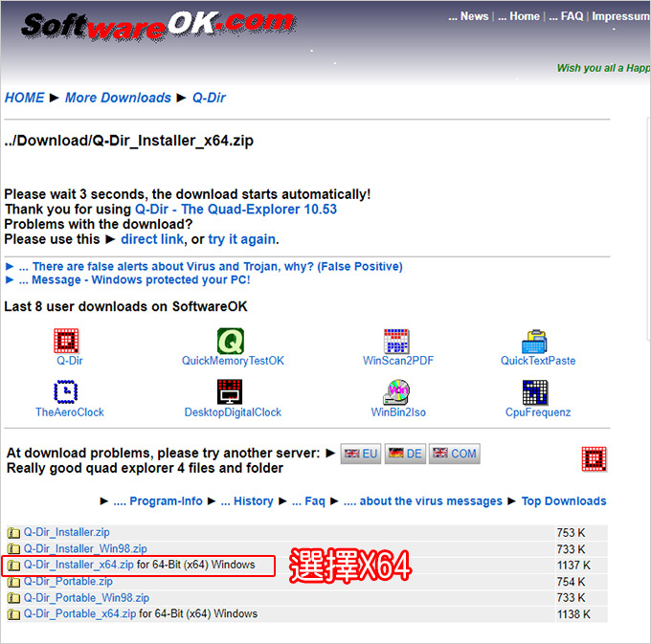Click zip icon beside Q-Dir_Portable.zip
651x644 pixels.
coord(13,582)
